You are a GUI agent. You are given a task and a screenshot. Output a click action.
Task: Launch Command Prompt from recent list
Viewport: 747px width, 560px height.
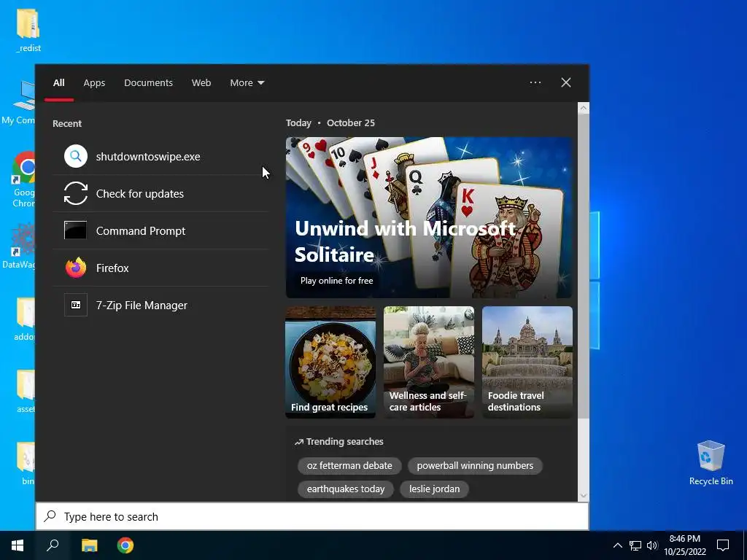[160, 230]
